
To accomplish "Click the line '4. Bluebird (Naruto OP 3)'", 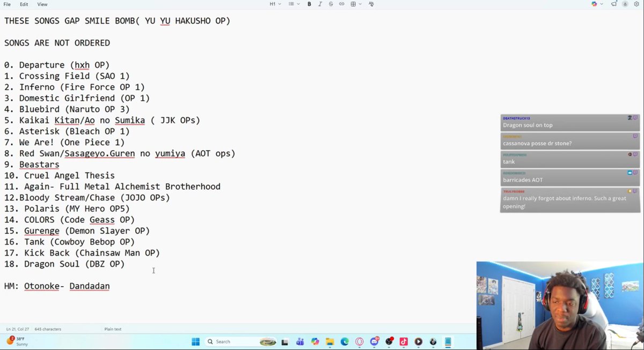I will coord(67,109).
